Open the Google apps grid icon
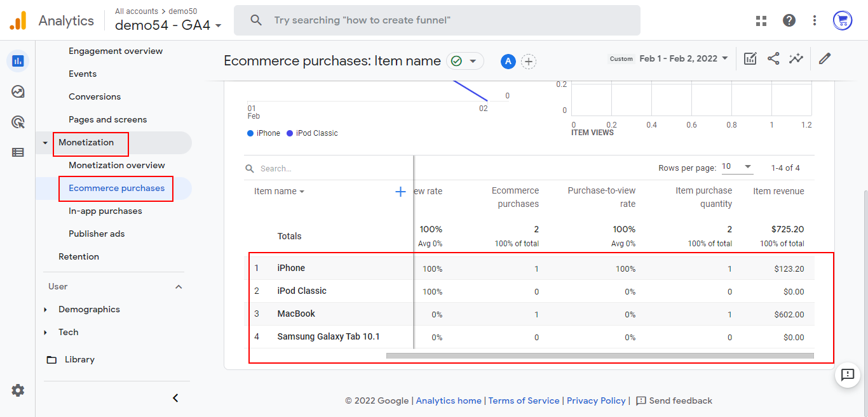 pos(761,21)
